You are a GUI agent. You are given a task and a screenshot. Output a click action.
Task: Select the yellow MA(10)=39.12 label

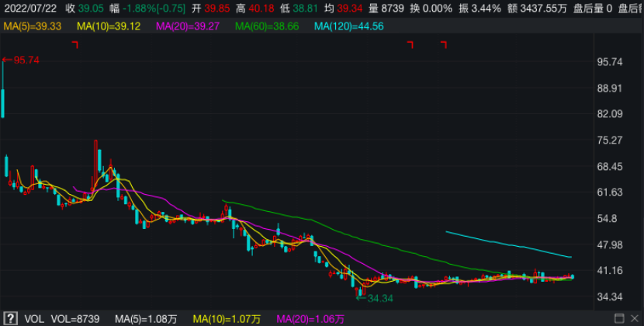pos(109,26)
